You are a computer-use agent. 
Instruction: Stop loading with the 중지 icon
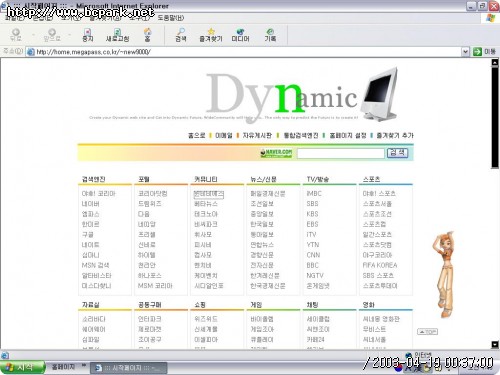tap(88, 35)
